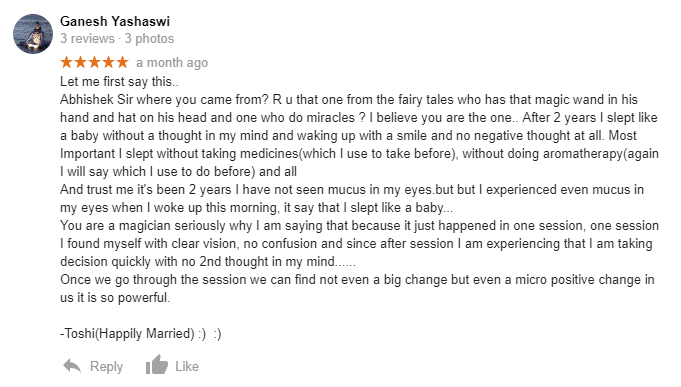Open Ganesh Yashaswi's profile picture
Viewport: 681px width, 387px height.
[x=33, y=34]
